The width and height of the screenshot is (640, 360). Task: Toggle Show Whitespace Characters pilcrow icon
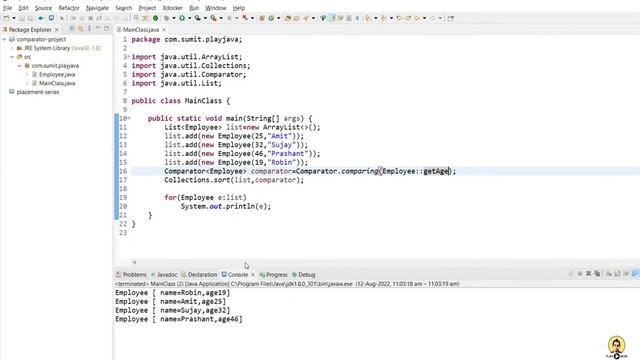[x=358, y=18]
